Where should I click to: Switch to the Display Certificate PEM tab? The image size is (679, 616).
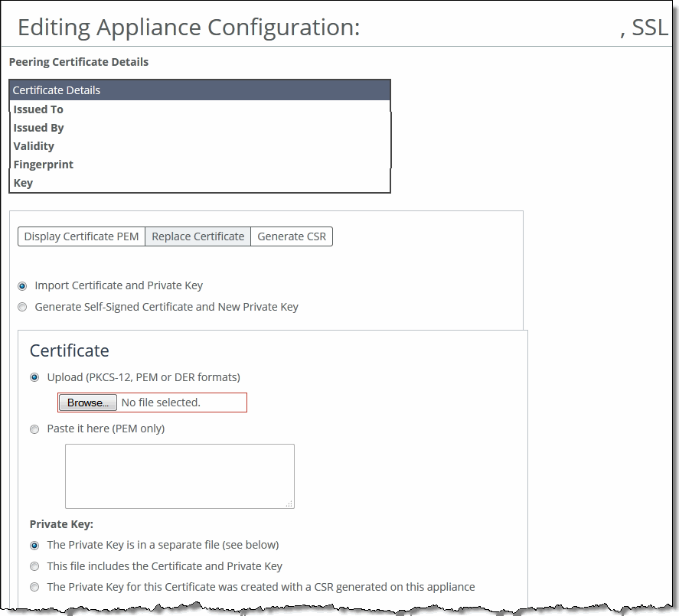[x=81, y=236]
